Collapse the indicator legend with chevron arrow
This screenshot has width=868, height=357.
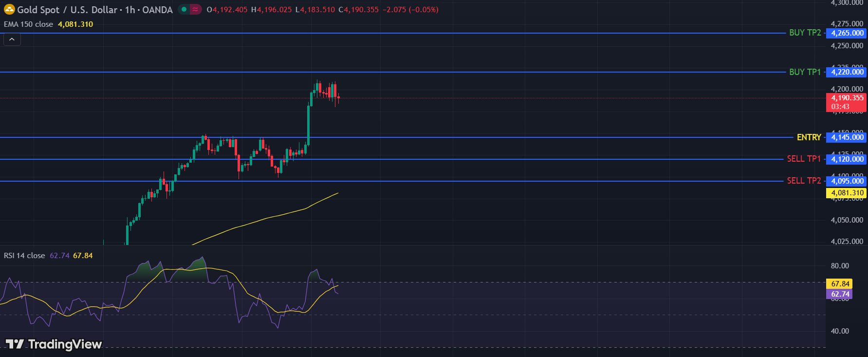[12, 39]
